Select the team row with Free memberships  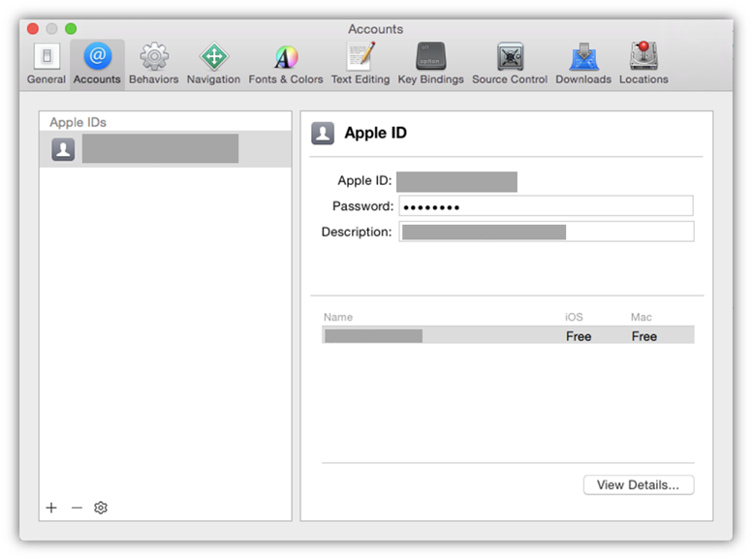[x=508, y=335]
